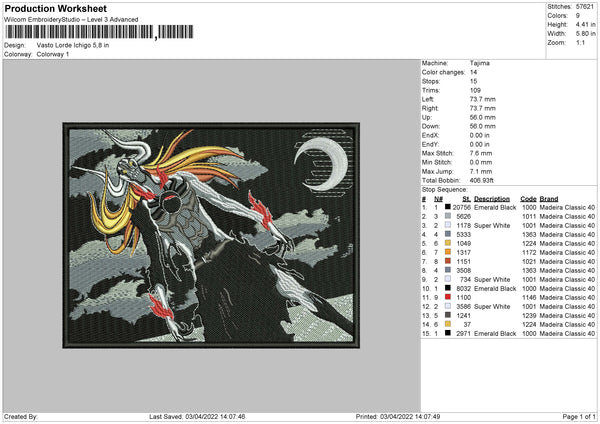This screenshot has height=424, width=600.
Task: Click the 'Brand' column header
Action: coord(549,199)
